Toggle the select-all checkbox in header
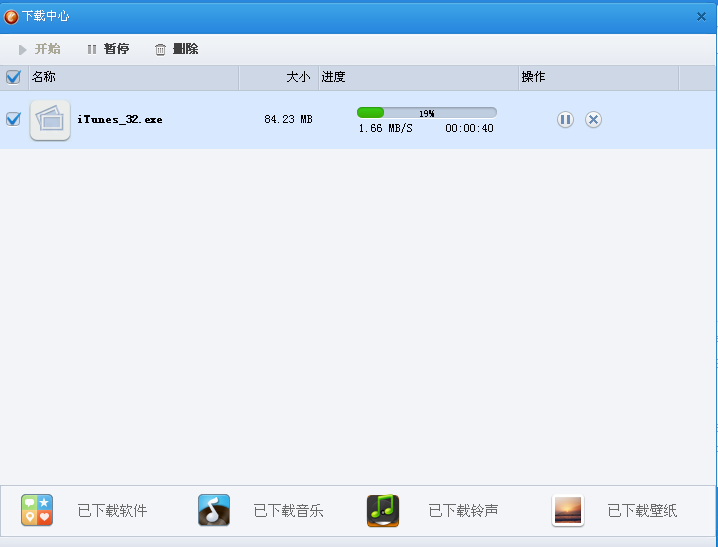 (13, 77)
